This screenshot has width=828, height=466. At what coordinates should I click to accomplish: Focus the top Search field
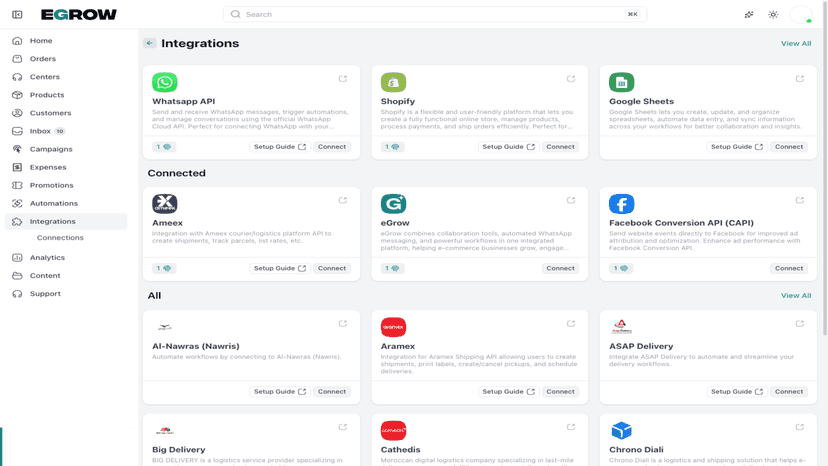[x=435, y=14]
